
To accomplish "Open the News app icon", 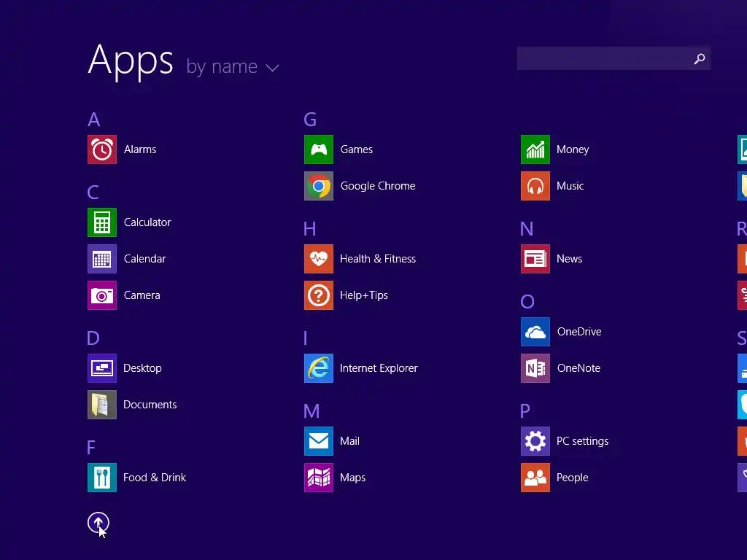I will [535, 259].
